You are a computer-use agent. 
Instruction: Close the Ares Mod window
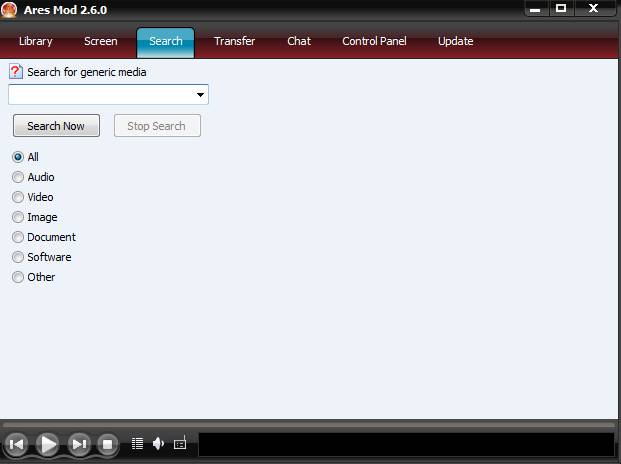(x=593, y=8)
